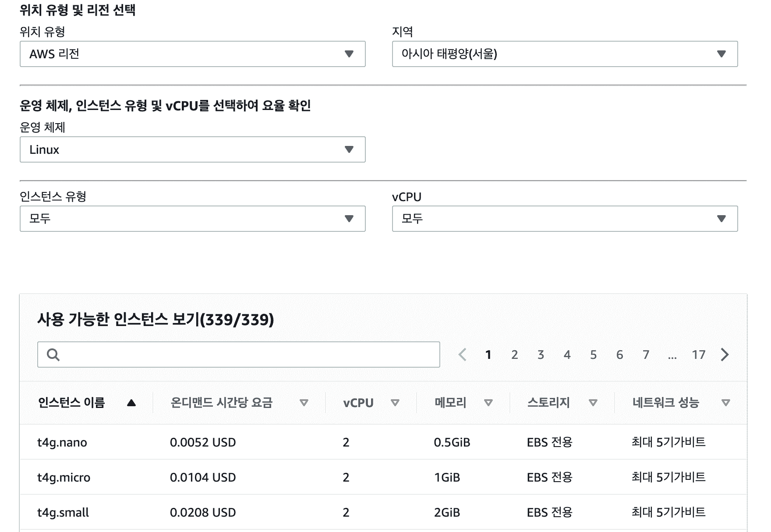Open the 위치 유형 AWS 리전 dropdown

pos(192,54)
